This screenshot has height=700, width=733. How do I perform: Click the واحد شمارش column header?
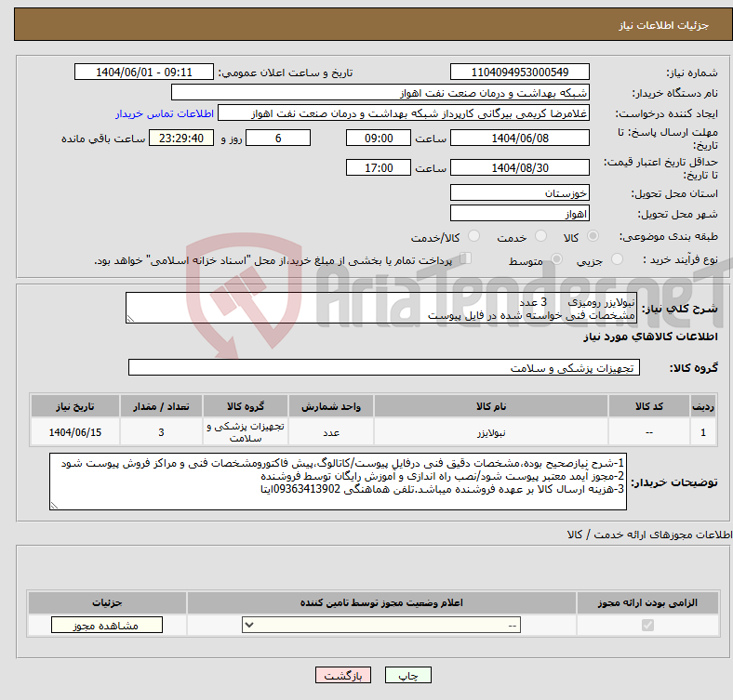coord(331,406)
